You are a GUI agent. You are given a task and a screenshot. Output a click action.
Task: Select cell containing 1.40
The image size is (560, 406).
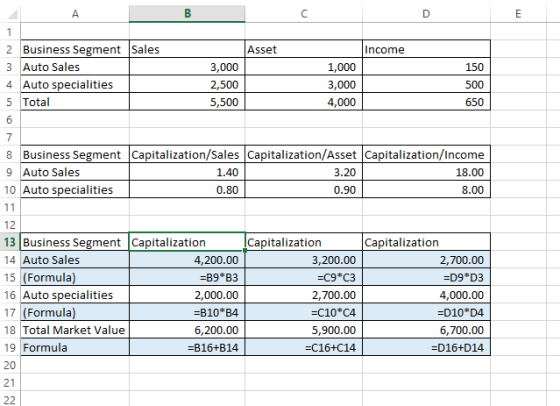(x=187, y=172)
